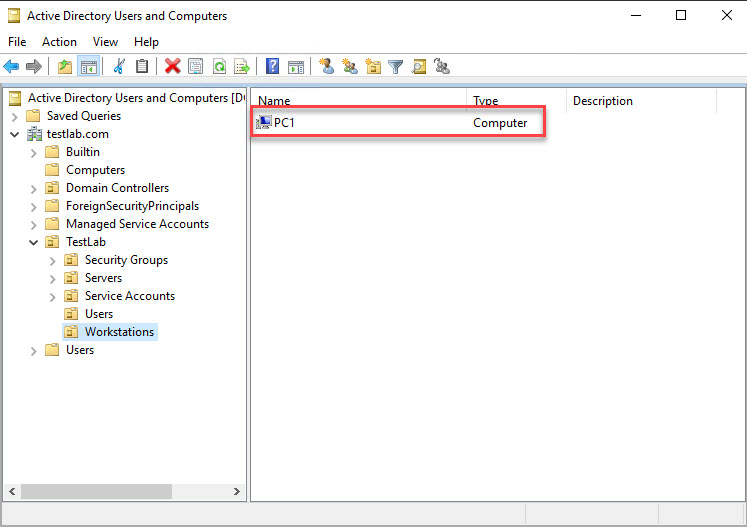Select the Users OU under TestLab
The height and width of the screenshot is (527, 747).
[x=99, y=314]
